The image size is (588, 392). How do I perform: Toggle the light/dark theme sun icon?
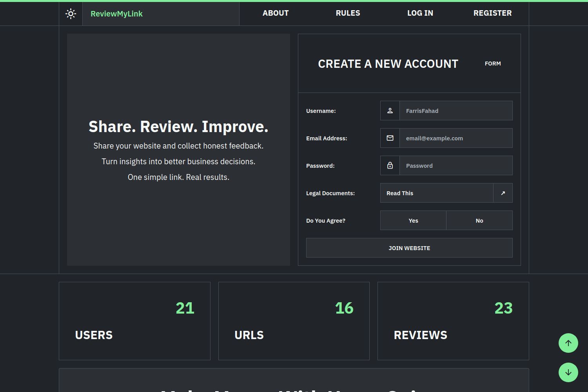(71, 14)
